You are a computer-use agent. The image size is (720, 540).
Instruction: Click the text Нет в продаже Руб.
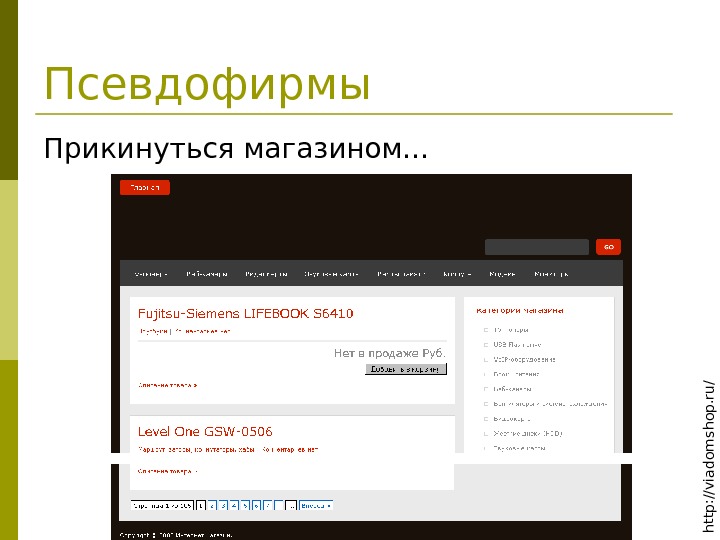pyautogui.click(x=390, y=353)
